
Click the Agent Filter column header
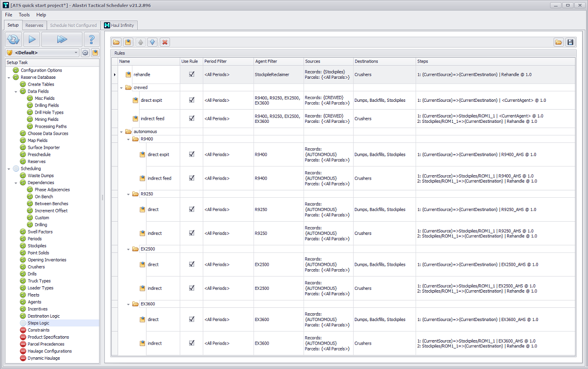266,61
